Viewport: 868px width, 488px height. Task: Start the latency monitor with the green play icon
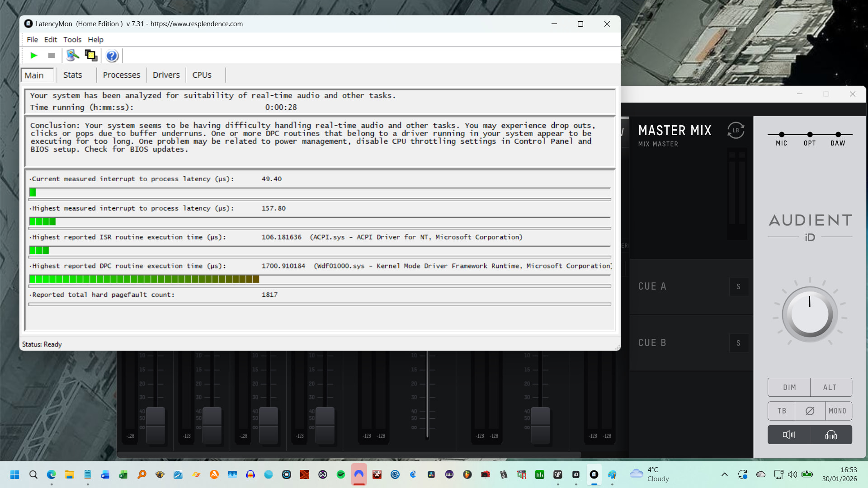pyautogui.click(x=34, y=56)
